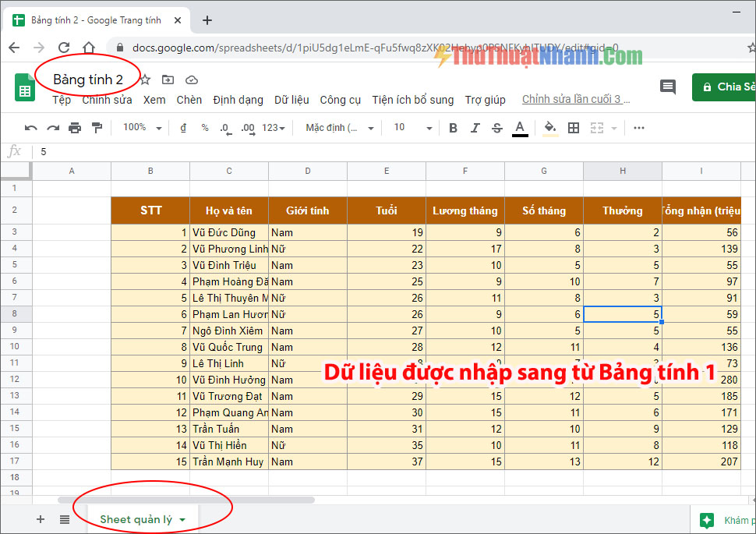Open the Công cụ menu
Screen dimensions: 756x534
click(x=341, y=100)
